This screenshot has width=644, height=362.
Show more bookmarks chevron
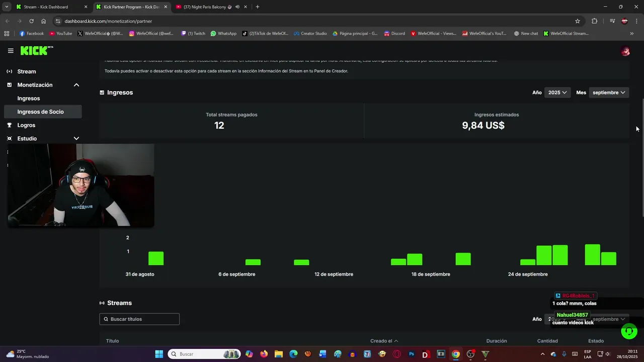pyautogui.click(x=631, y=34)
